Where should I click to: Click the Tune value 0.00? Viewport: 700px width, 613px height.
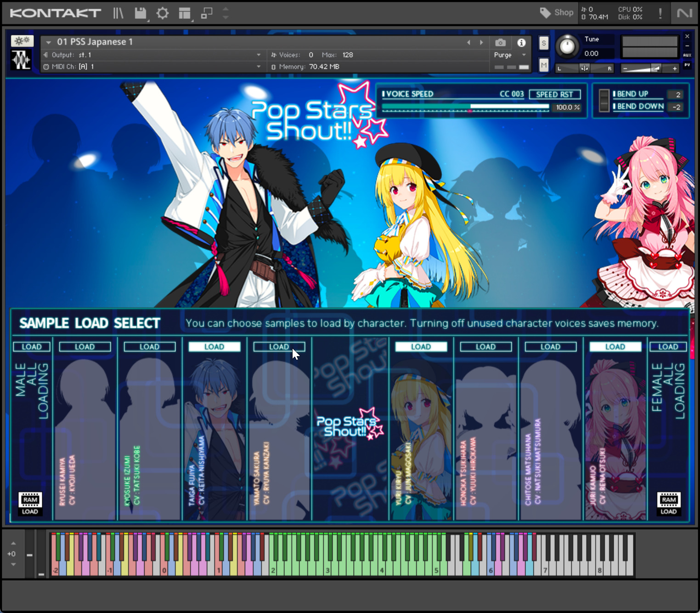(592, 53)
